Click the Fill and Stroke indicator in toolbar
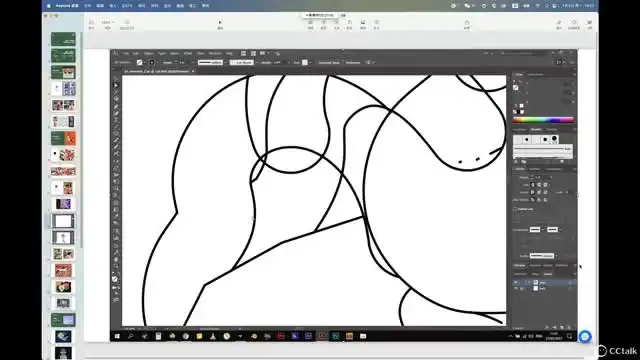 tap(116, 278)
